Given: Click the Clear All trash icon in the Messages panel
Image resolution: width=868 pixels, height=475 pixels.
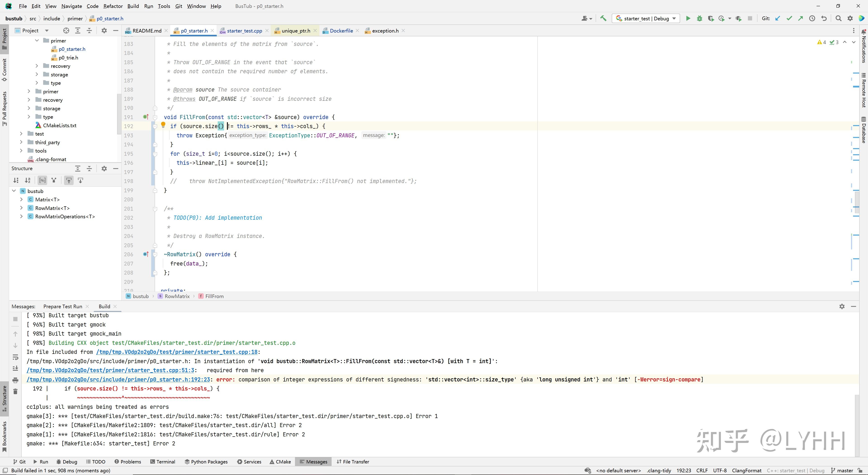Looking at the screenshot, I should point(15,391).
